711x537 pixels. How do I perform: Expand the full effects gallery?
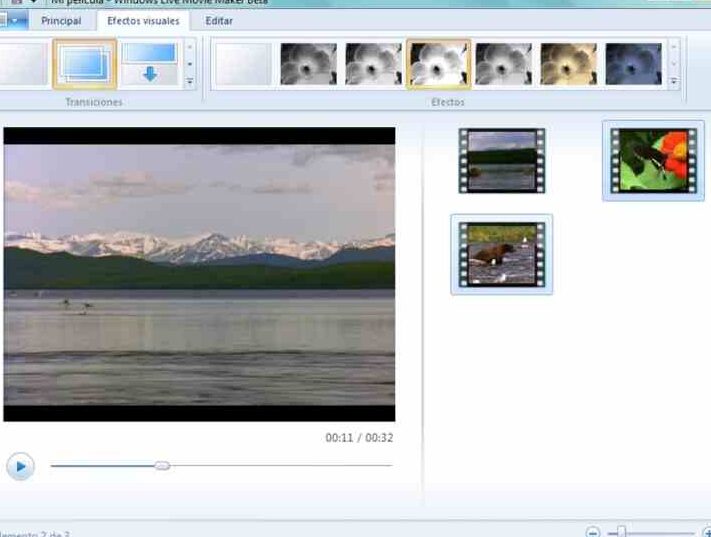click(x=674, y=82)
